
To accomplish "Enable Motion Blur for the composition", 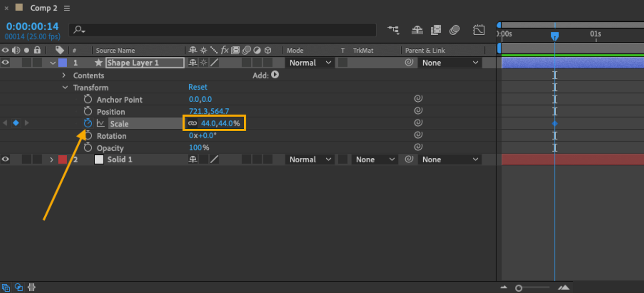I will point(455,30).
